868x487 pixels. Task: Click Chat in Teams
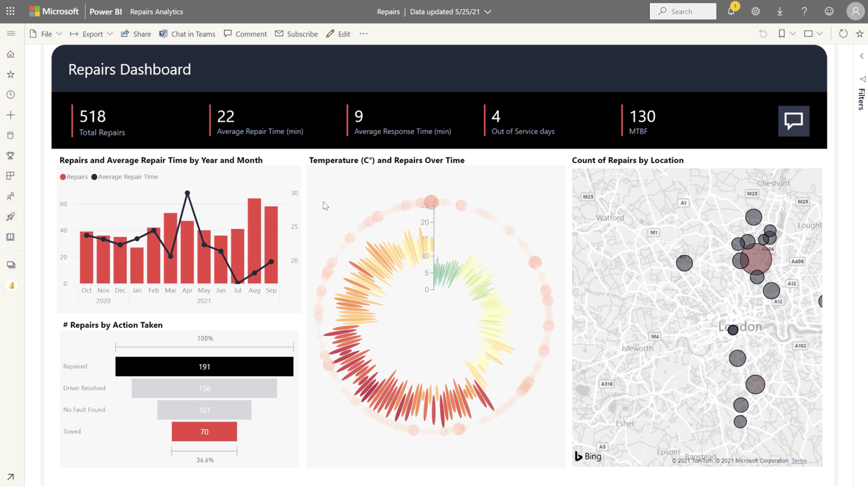187,34
